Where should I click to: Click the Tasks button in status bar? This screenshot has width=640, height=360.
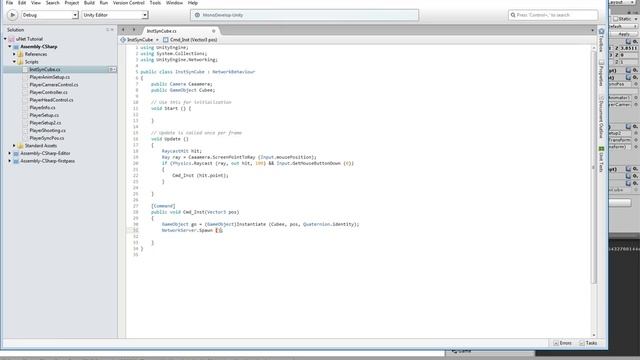588,343
